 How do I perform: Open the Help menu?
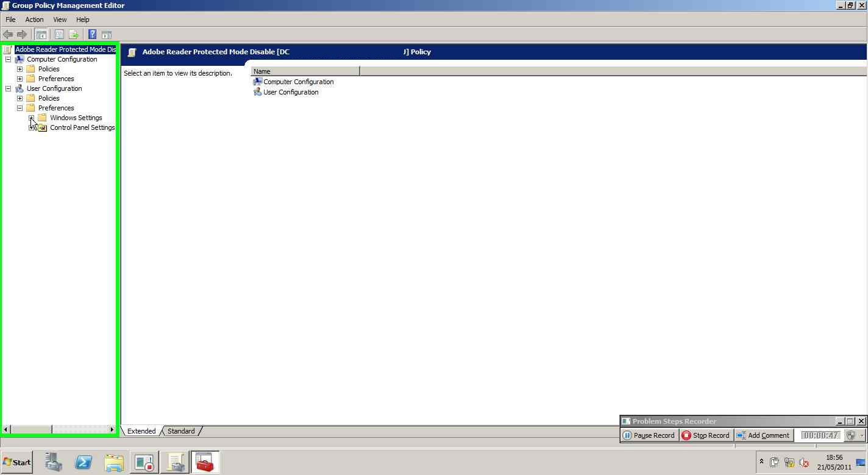83,20
